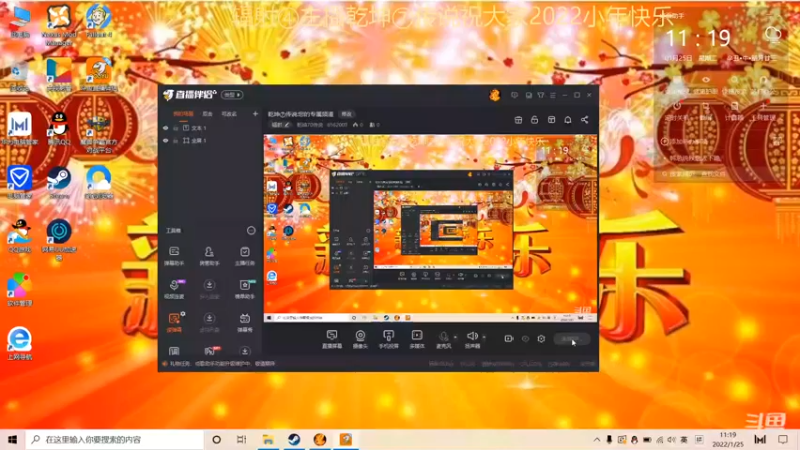Image resolution: width=800 pixels, height=450 pixels.
Task: Click the taskbar clock showing 11:19
Action: [728, 439]
